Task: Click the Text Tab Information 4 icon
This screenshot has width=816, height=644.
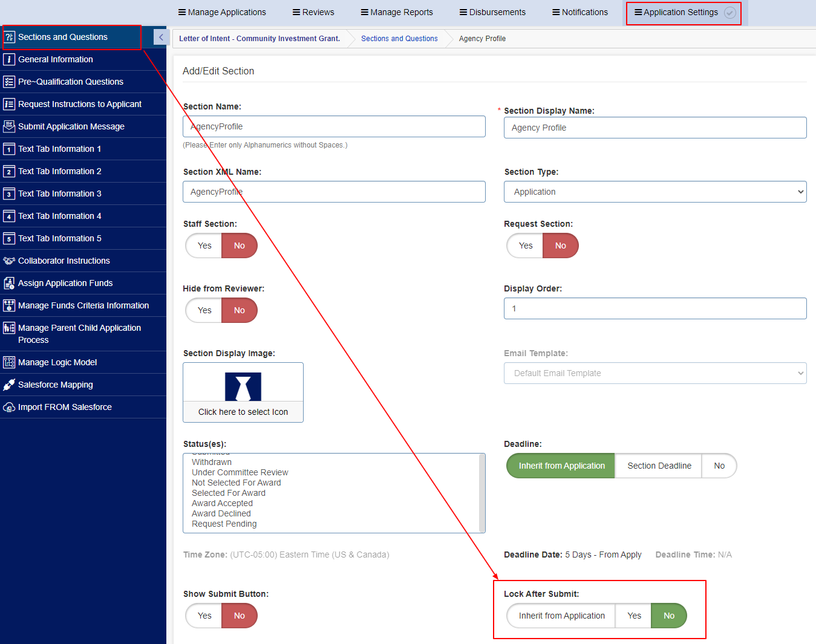Action: coord(9,216)
